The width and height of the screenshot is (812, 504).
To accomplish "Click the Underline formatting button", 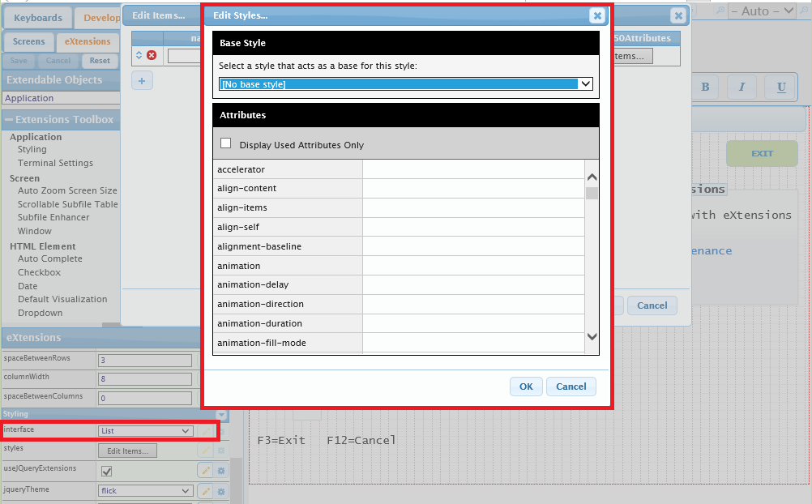I will coord(781,88).
